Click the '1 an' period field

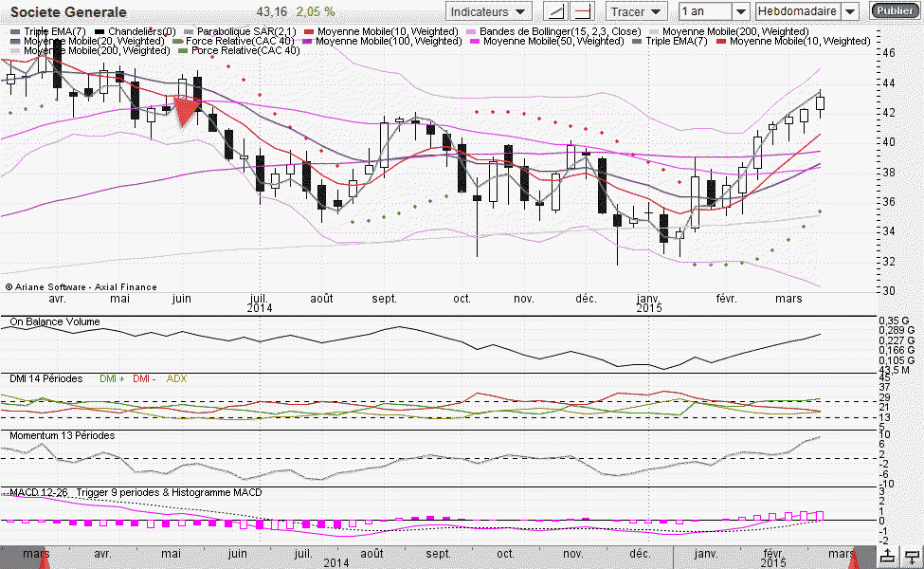pos(705,11)
